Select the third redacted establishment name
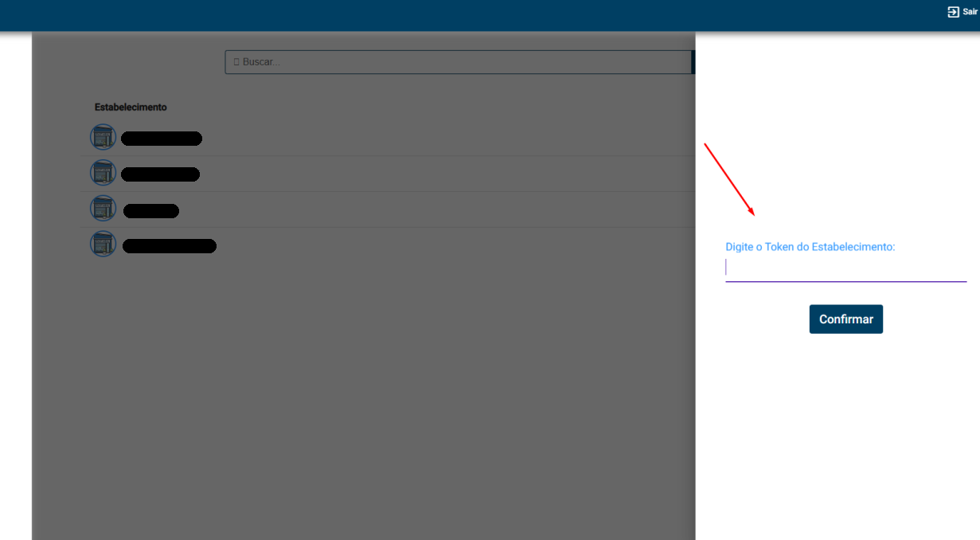Viewport: 980px width, 540px height. tap(151, 211)
